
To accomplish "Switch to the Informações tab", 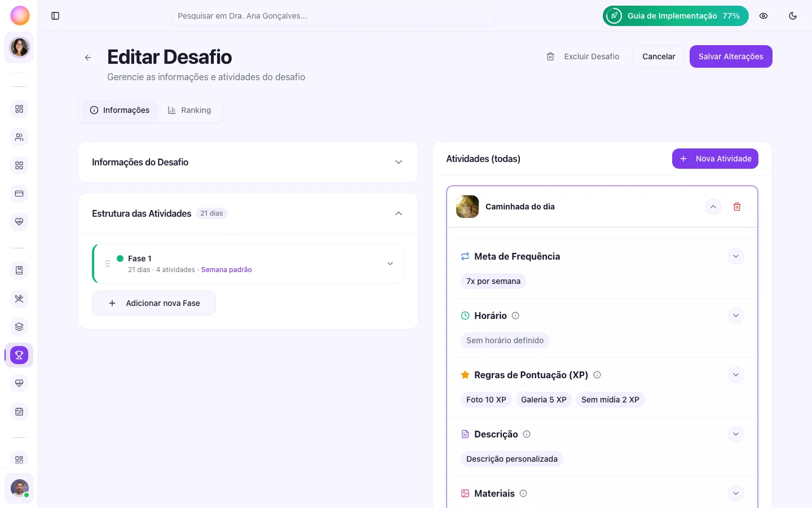I will point(120,110).
